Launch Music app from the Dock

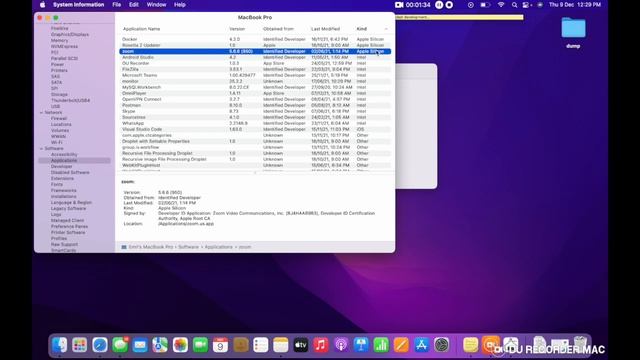click(321, 345)
